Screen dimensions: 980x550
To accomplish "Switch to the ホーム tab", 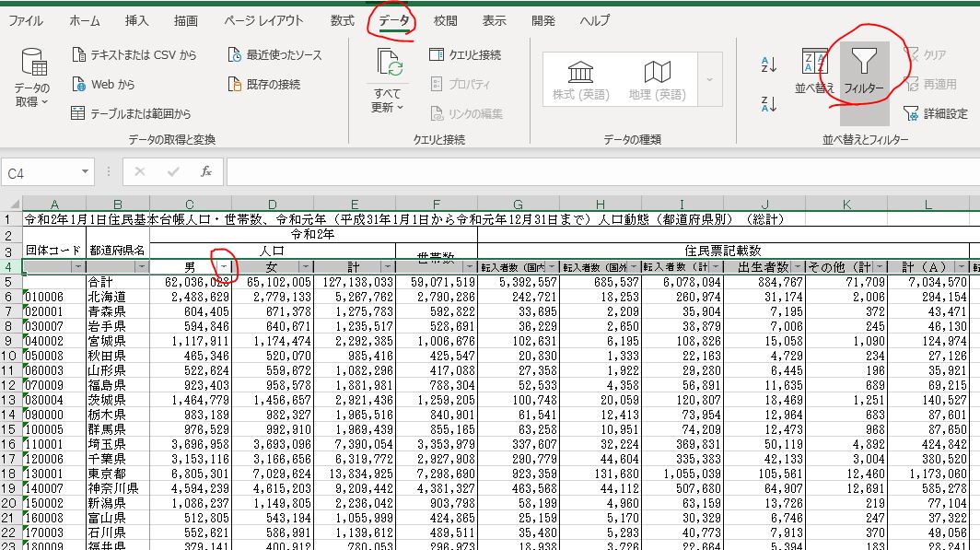I will (x=85, y=20).
